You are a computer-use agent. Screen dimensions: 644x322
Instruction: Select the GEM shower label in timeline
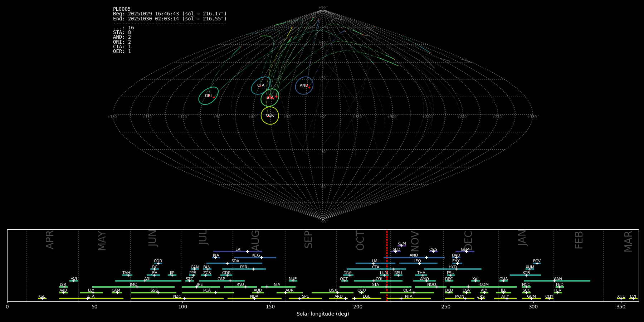465,250
